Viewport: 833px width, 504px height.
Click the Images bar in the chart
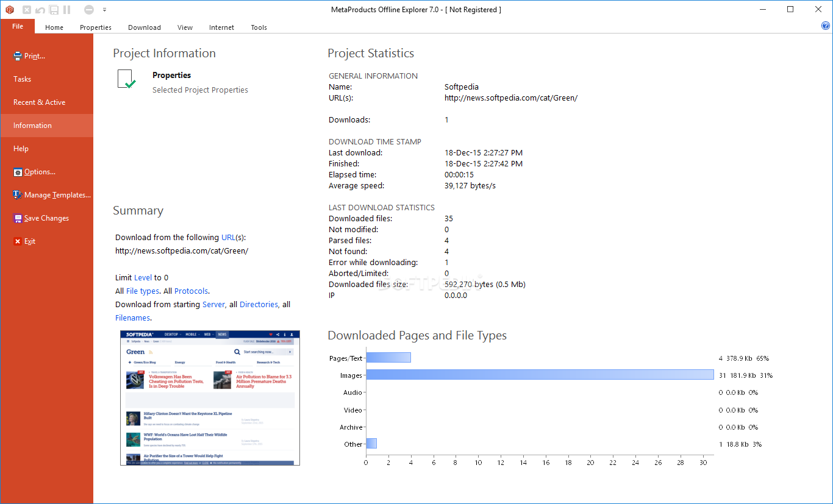pos(540,375)
